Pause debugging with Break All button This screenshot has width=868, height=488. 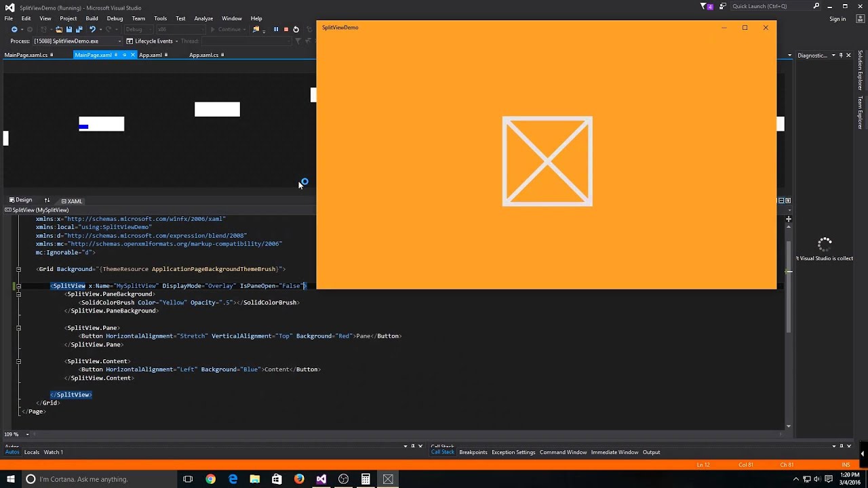click(276, 29)
